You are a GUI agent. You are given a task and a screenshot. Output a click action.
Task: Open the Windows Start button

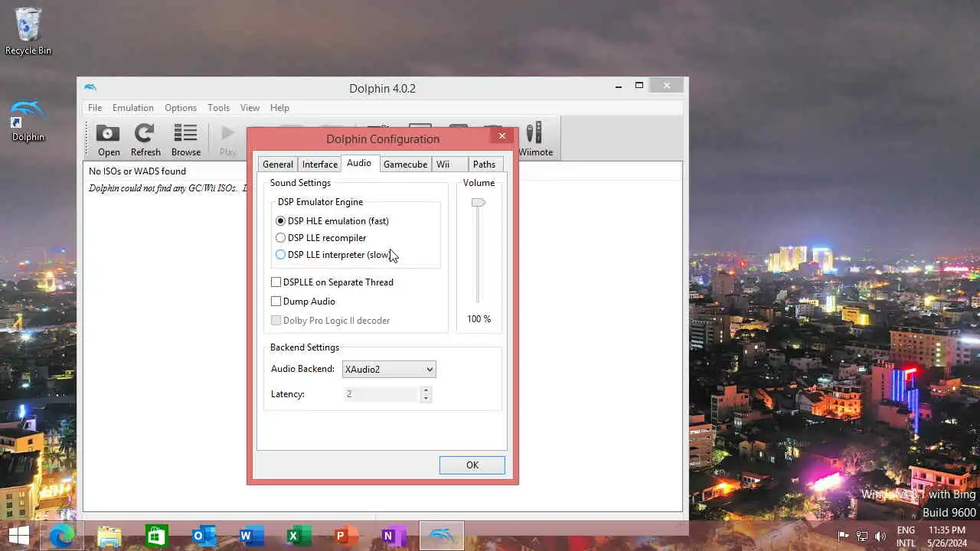pos(18,536)
